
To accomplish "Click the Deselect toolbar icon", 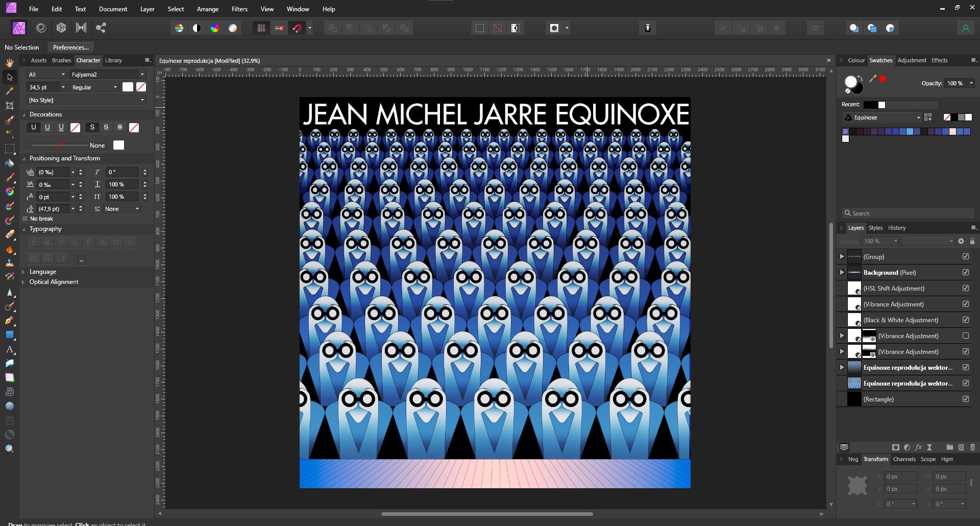I will pos(498,28).
